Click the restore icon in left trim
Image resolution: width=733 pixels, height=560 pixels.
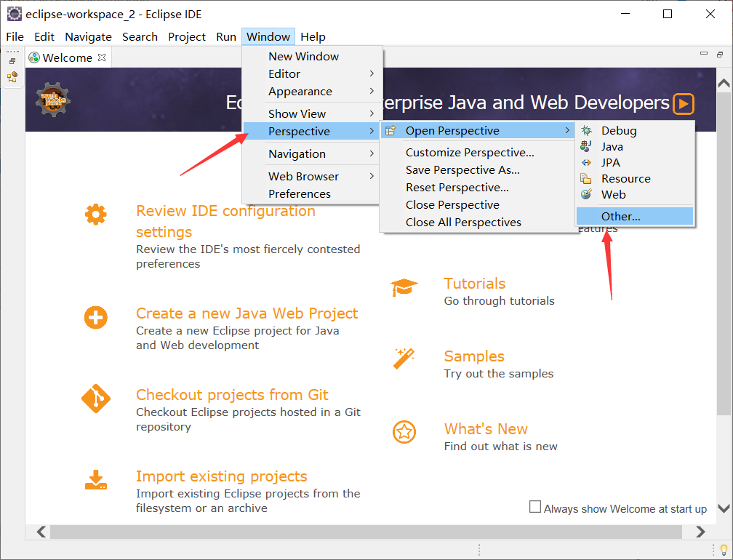(x=12, y=61)
